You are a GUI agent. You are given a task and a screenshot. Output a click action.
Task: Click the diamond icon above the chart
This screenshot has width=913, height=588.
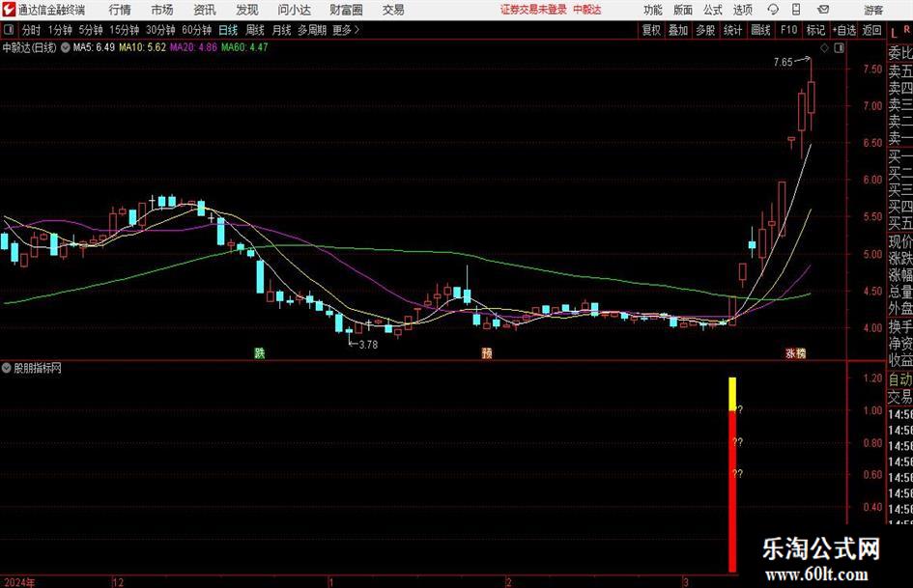pos(824,47)
